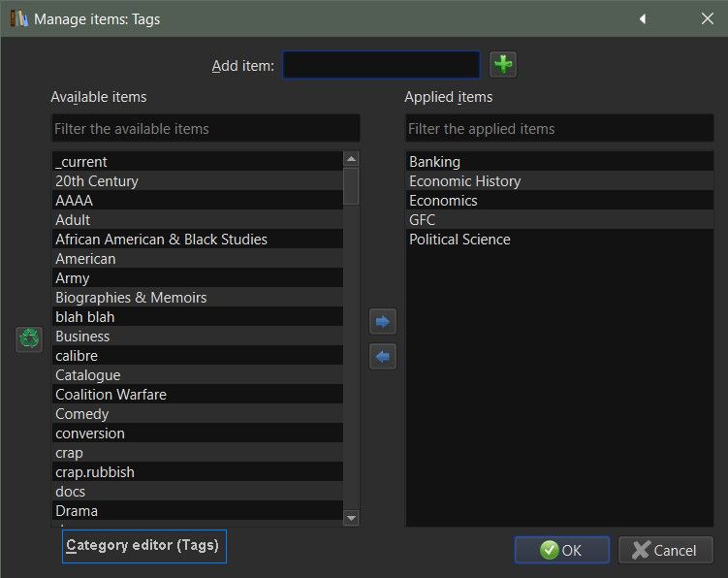Apply selected tag with right arrow icon

pyautogui.click(x=383, y=322)
